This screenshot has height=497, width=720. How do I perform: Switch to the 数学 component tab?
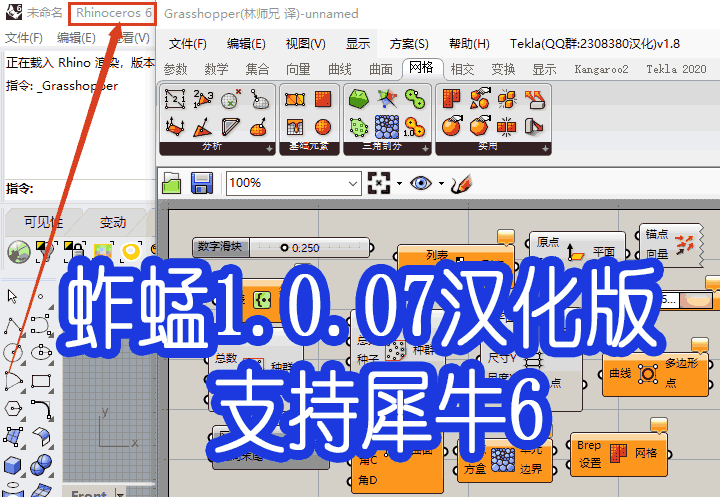(216, 69)
